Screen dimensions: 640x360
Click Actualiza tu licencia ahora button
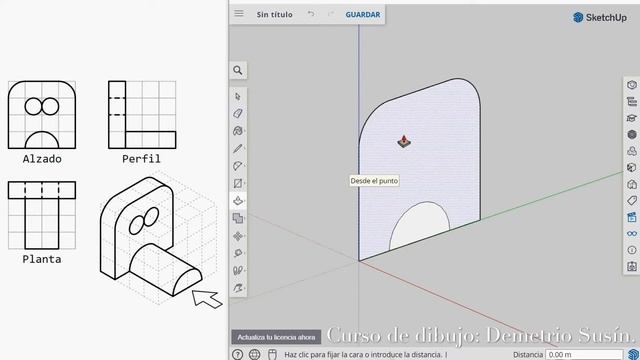pyautogui.click(x=276, y=337)
